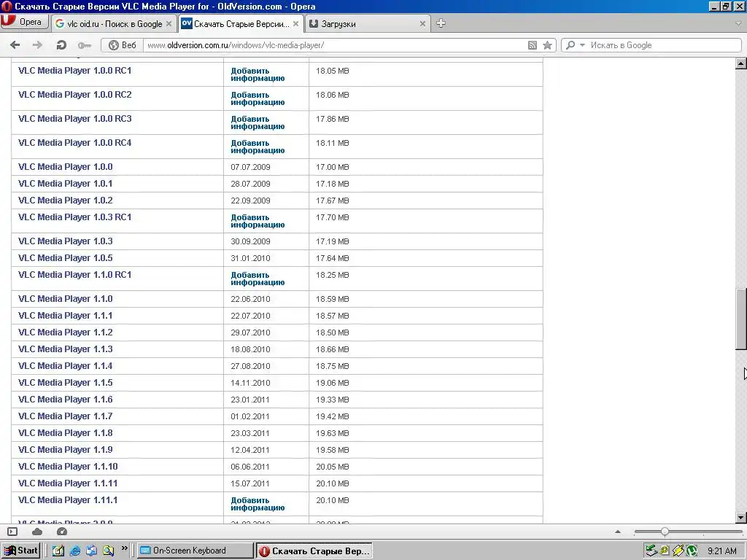
Task: Open VLC Media Player 1.0.0 link
Action: [65, 167]
